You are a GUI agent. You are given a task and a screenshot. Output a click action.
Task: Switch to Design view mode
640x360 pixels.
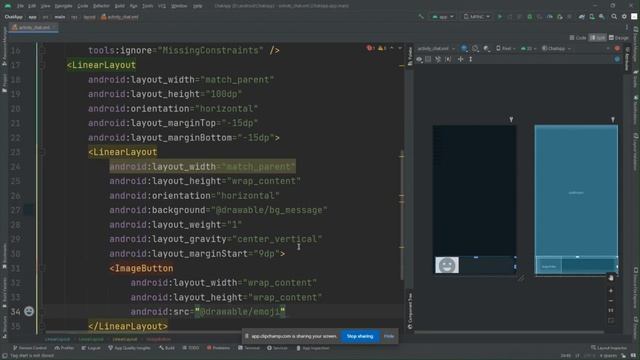(x=618, y=38)
